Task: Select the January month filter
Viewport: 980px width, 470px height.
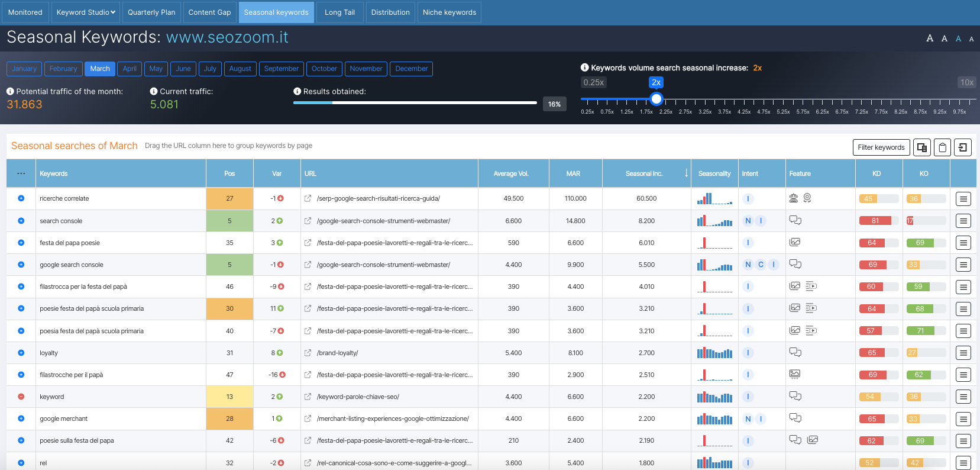Action: 24,69
